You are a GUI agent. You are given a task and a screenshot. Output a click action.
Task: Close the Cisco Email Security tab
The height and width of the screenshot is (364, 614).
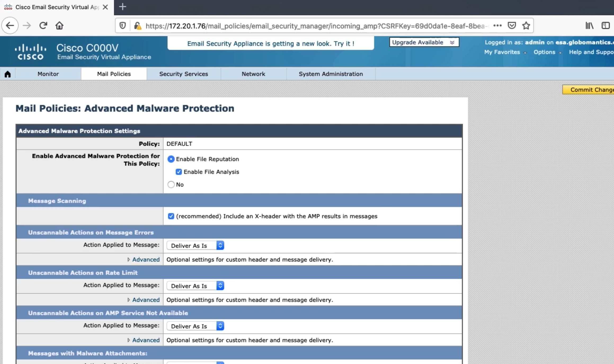[105, 7]
